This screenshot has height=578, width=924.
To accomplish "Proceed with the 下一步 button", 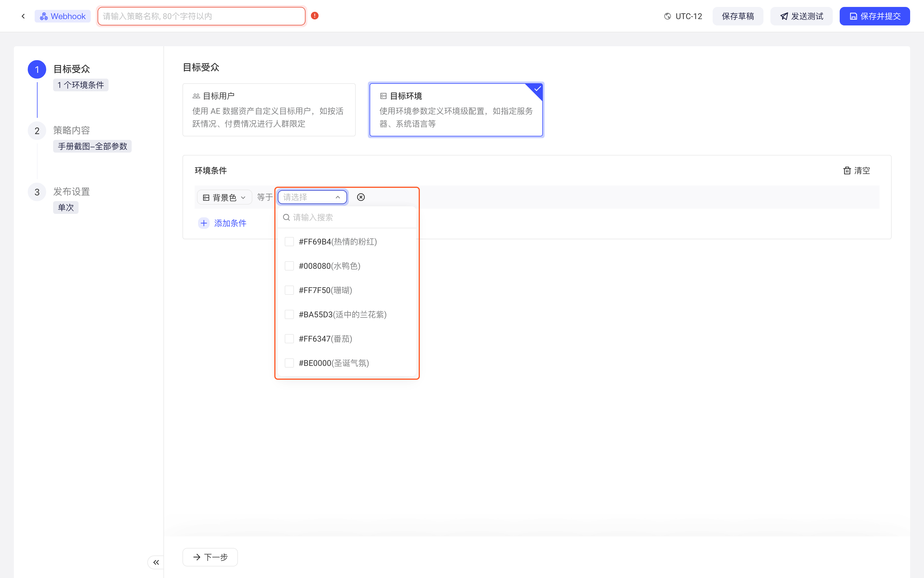I will (x=210, y=557).
